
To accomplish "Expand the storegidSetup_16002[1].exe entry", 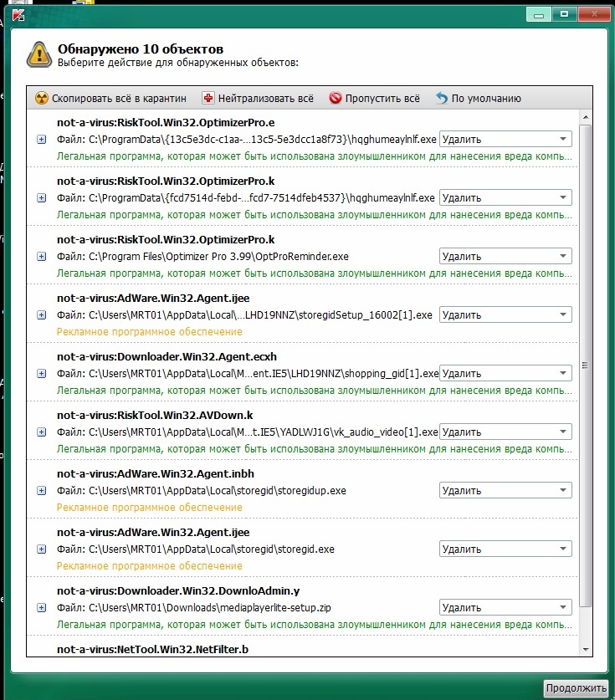I will pyautogui.click(x=42, y=314).
